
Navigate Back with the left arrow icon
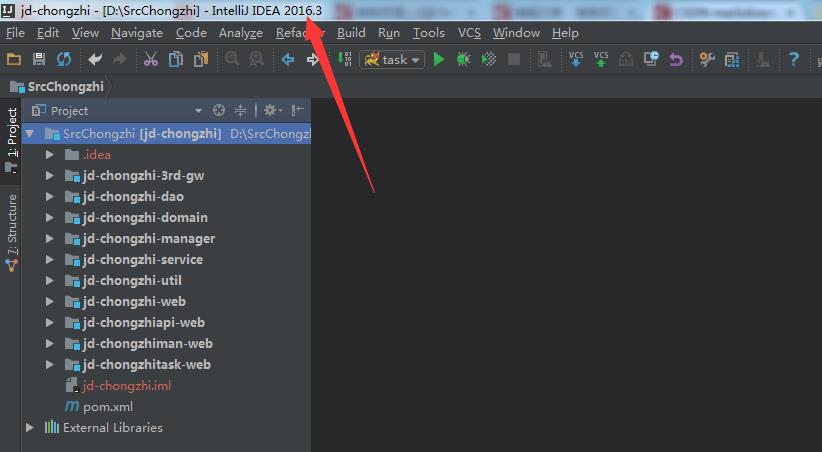click(288, 59)
